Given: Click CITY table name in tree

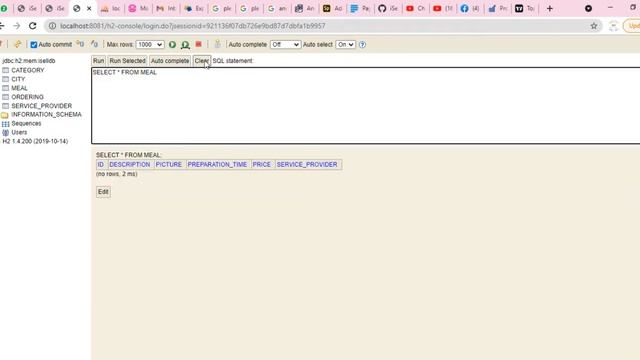Looking at the screenshot, I should (x=18, y=79).
